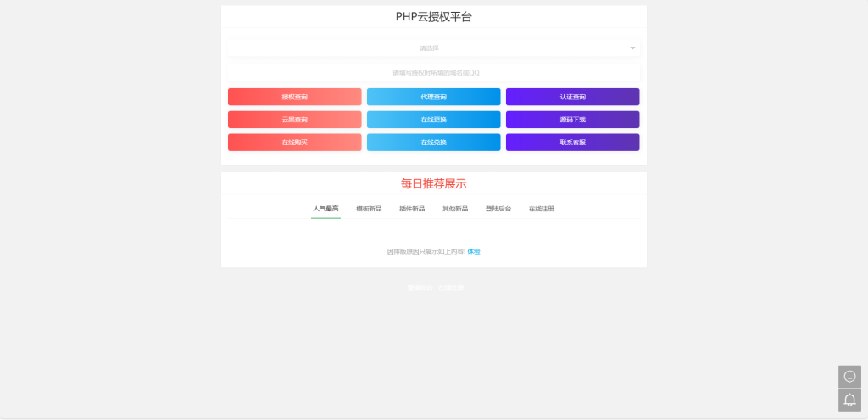Click the 云黑查询 button
The height and width of the screenshot is (420, 868).
[294, 120]
